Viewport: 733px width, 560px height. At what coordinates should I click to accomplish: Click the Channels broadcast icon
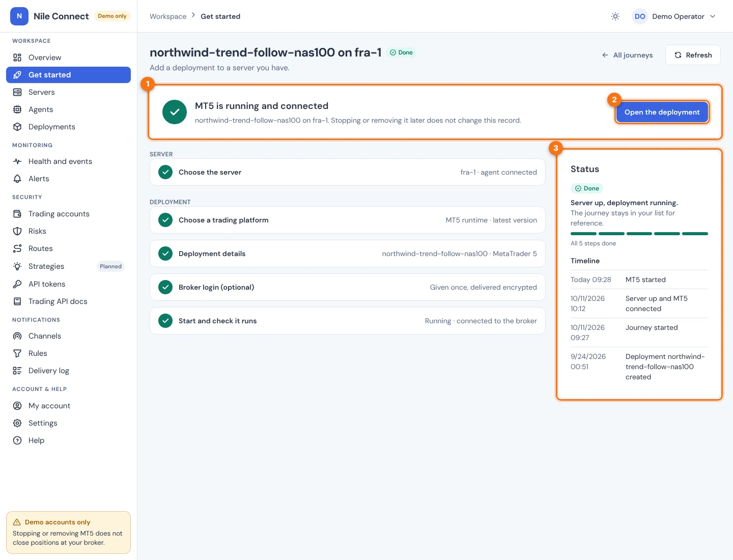click(x=17, y=336)
